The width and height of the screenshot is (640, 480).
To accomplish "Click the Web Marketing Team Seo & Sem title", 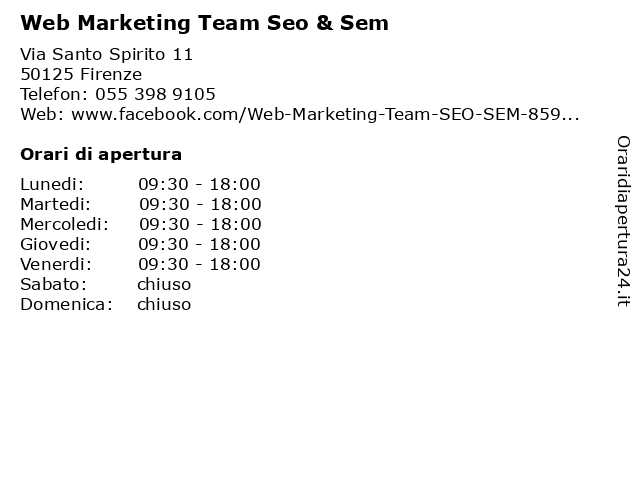I will tap(204, 22).
